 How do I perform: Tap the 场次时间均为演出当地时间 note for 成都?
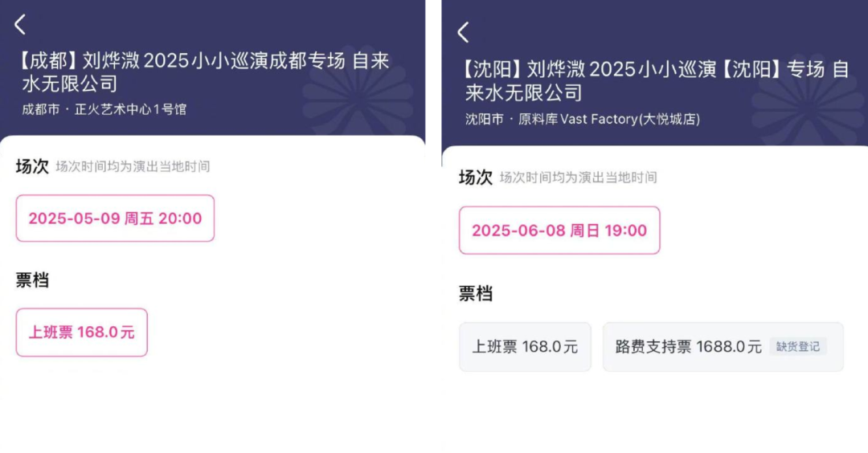(x=133, y=167)
